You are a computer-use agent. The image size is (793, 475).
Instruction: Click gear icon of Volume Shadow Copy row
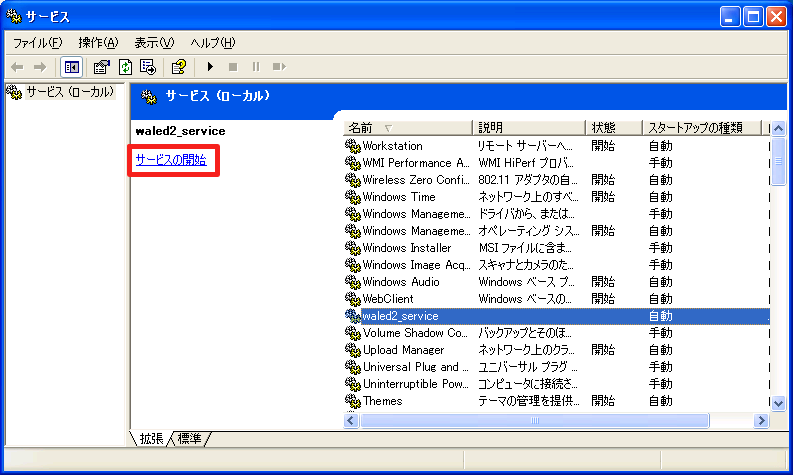353,333
